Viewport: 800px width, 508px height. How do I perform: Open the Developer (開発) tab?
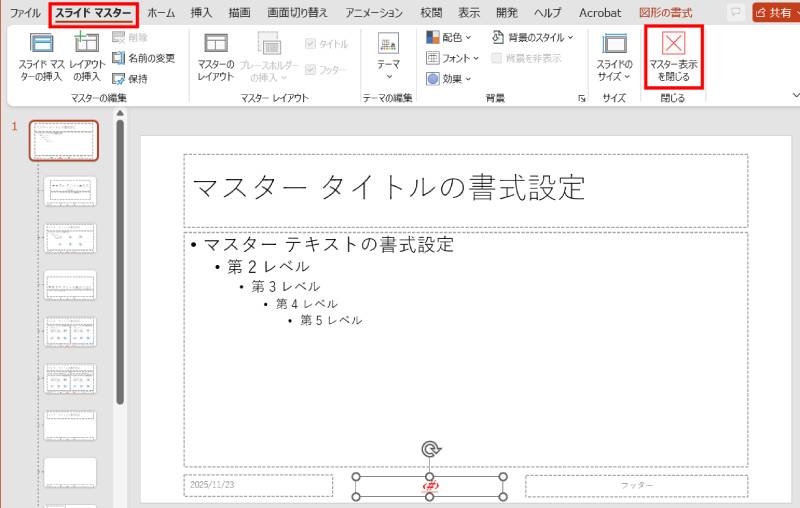(507, 13)
